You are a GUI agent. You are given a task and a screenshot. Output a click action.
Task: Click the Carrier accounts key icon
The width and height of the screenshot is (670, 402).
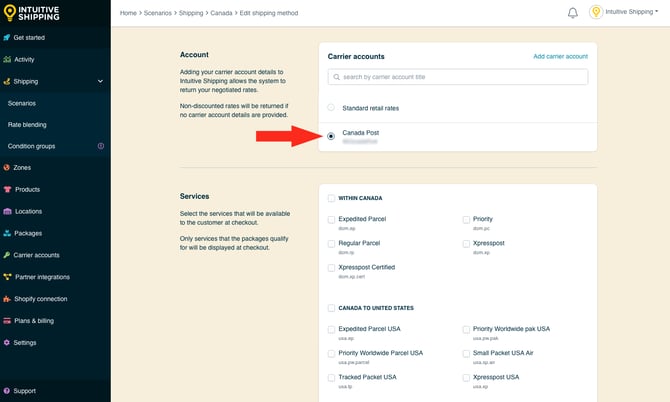point(7,255)
